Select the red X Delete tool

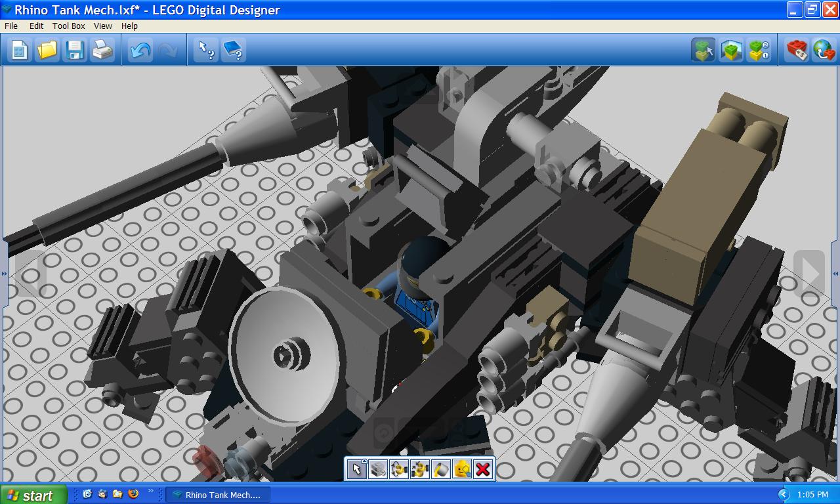point(483,469)
